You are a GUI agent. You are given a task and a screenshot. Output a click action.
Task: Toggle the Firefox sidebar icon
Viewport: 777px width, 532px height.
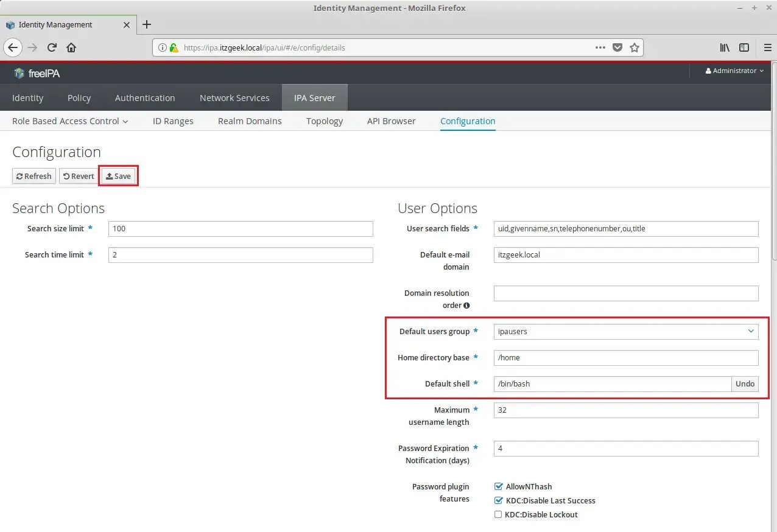(744, 47)
